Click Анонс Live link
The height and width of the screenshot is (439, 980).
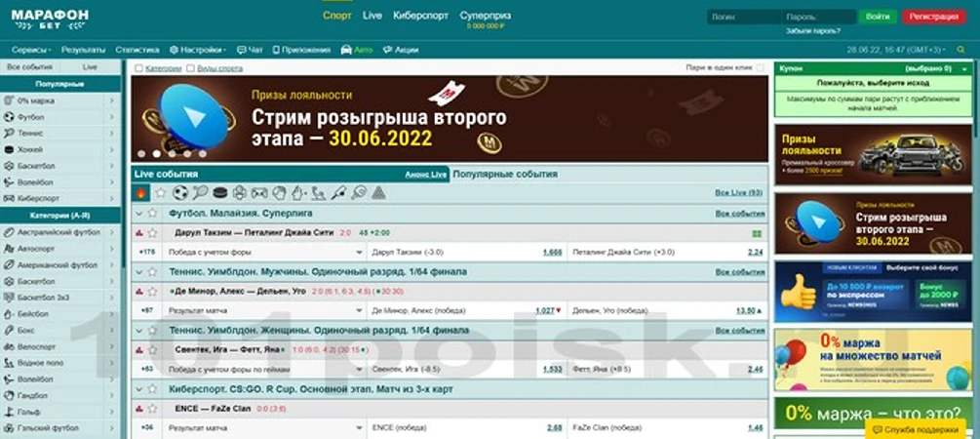[x=426, y=175]
